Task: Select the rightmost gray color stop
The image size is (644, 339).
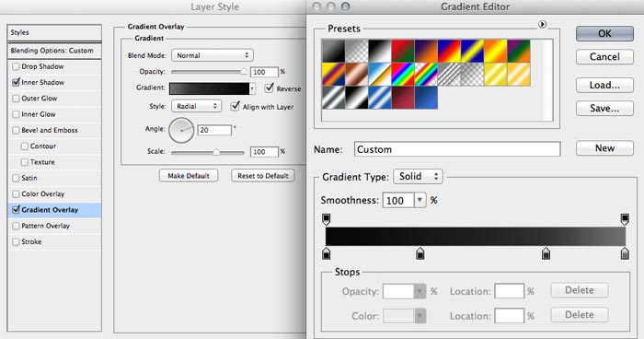Action: click(625, 253)
